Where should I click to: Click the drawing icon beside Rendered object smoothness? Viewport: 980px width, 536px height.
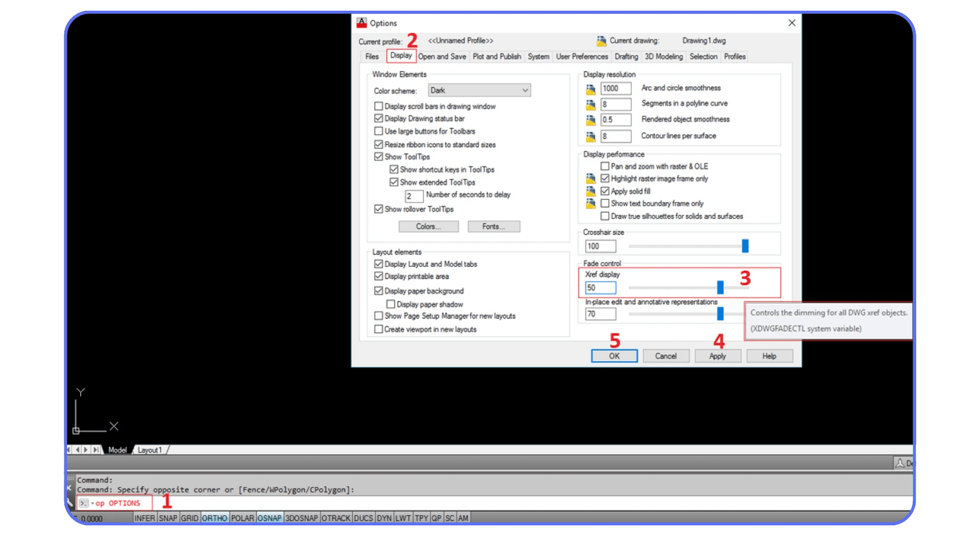pyautogui.click(x=591, y=120)
